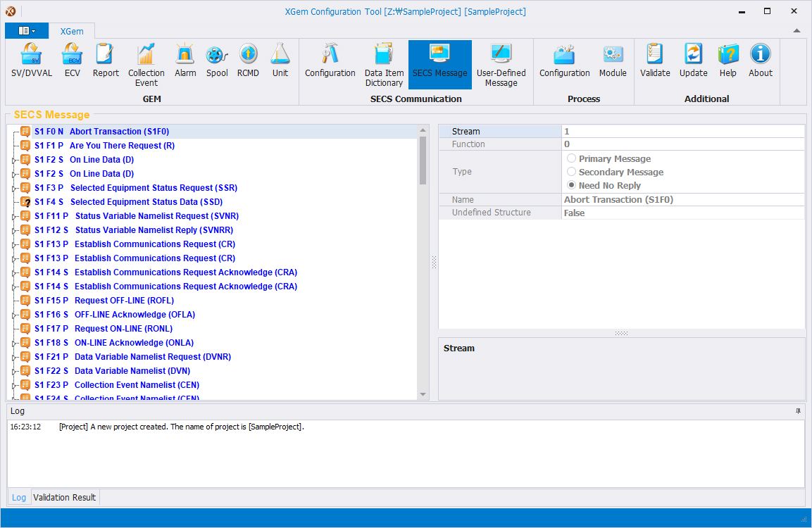Open User-Defined Message
The height and width of the screenshot is (528, 812).
[501, 65]
